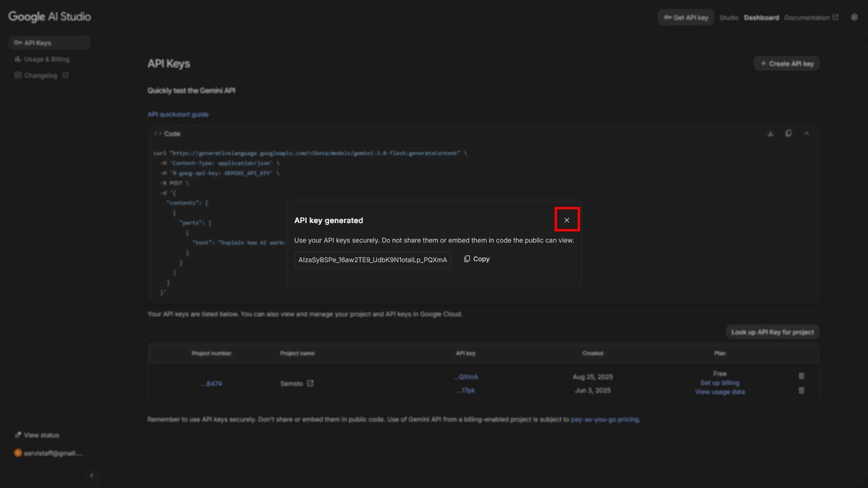Open the Get API key button
The width and height of the screenshot is (868, 488).
[686, 17]
